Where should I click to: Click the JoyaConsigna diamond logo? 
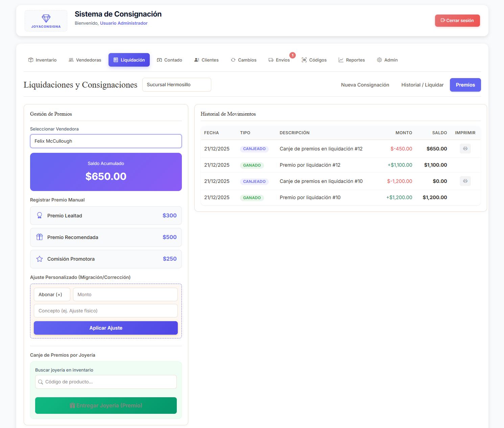pyautogui.click(x=46, y=18)
